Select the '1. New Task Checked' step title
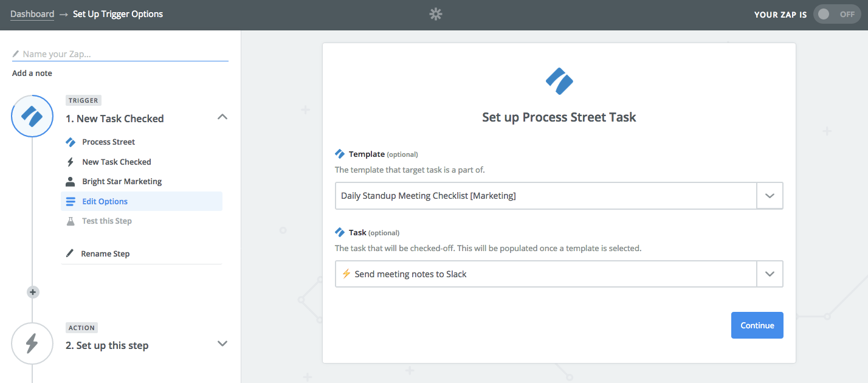 coord(115,119)
